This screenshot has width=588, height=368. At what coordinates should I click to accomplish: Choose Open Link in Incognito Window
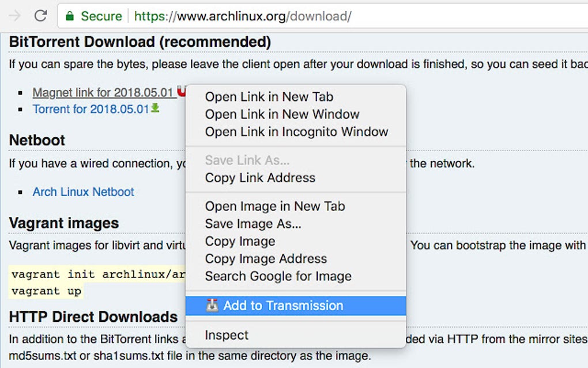tap(296, 132)
